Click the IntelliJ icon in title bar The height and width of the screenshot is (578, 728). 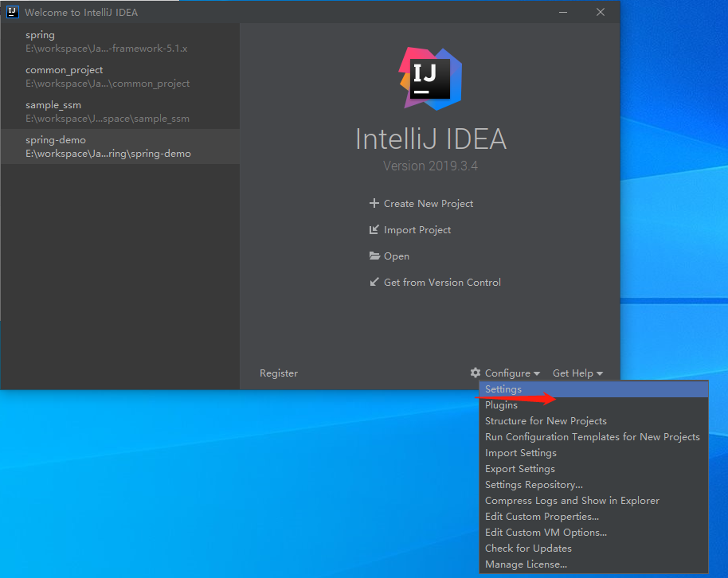point(12,12)
